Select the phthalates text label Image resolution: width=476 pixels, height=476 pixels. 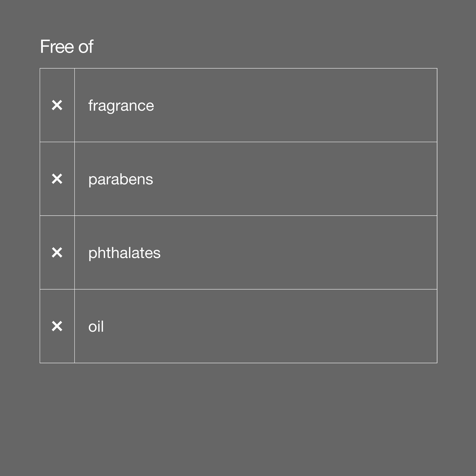(124, 253)
